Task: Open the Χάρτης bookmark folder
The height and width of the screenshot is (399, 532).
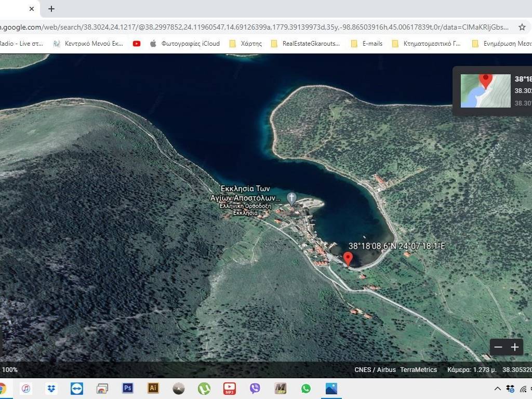Action: coord(246,44)
